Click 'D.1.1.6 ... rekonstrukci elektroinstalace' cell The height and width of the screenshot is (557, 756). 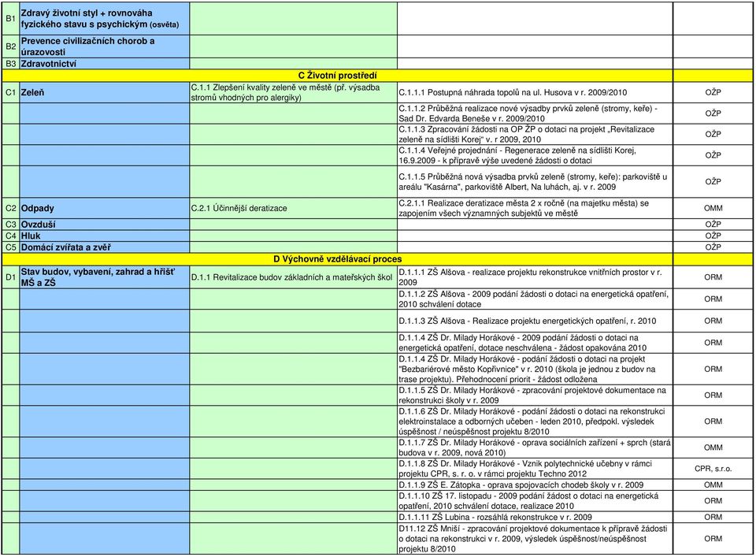point(535,421)
